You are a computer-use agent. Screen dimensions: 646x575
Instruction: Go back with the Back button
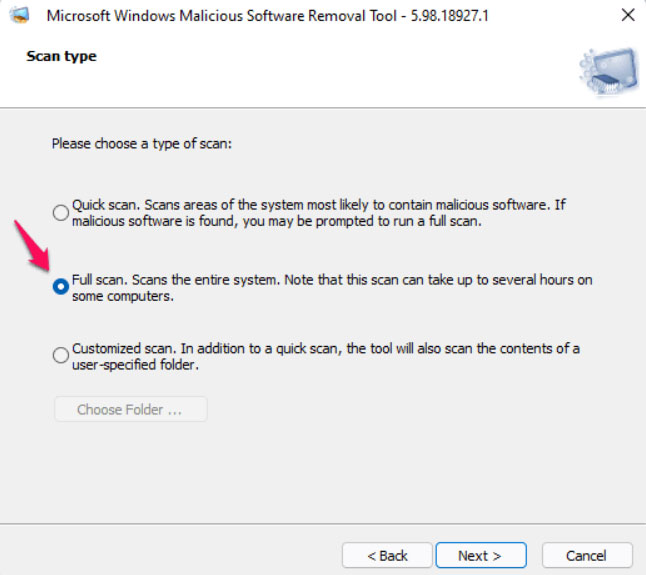coord(387,555)
